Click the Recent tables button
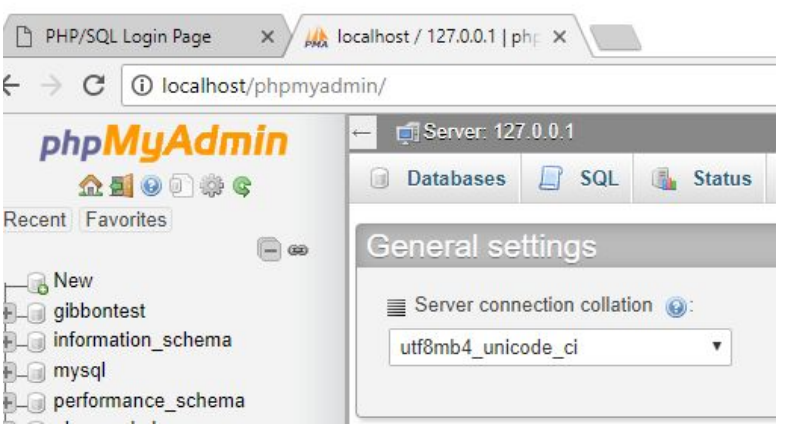 click(x=35, y=219)
